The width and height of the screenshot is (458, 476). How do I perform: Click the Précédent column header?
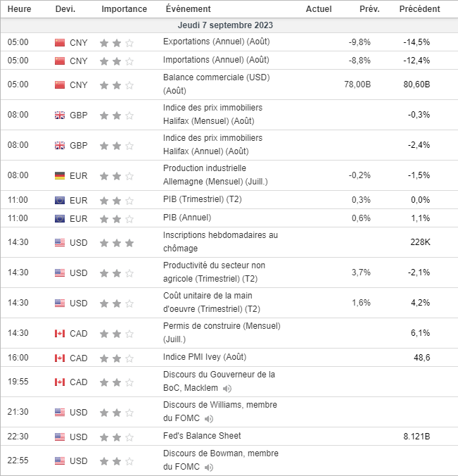point(419,9)
